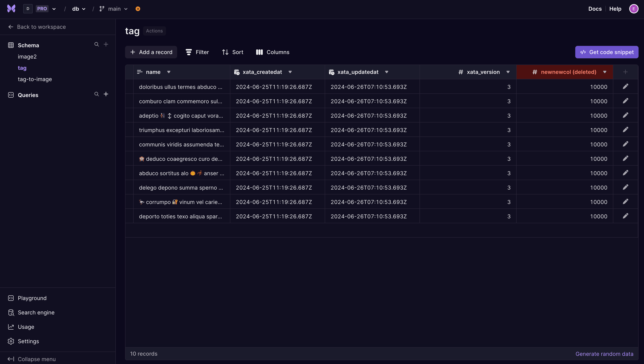Viewport: 644px width, 364px height.
Task: Expand the newnewcol deleted column dropdown
Action: tap(605, 72)
